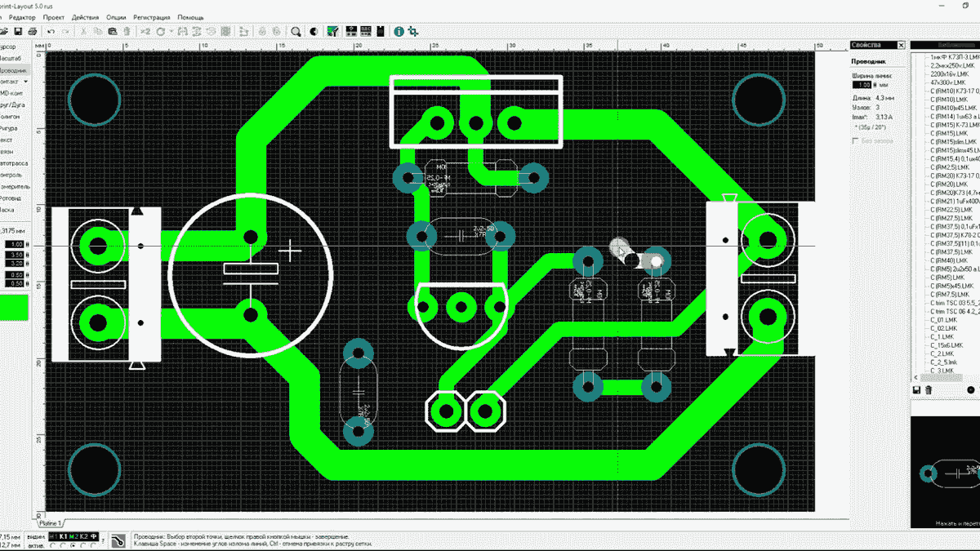
Task: Click the green color swatch on left panel
Action: pyautogui.click(x=14, y=307)
